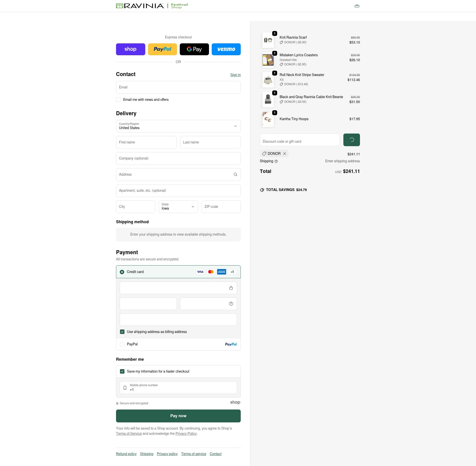The height and width of the screenshot is (466, 476).
Task: Click the search icon in the Address field
Action: [235, 174]
